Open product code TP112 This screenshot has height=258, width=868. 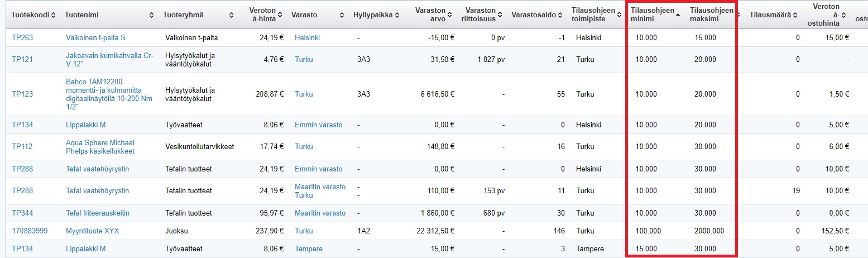pyautogui.click(x=22, y=147)
